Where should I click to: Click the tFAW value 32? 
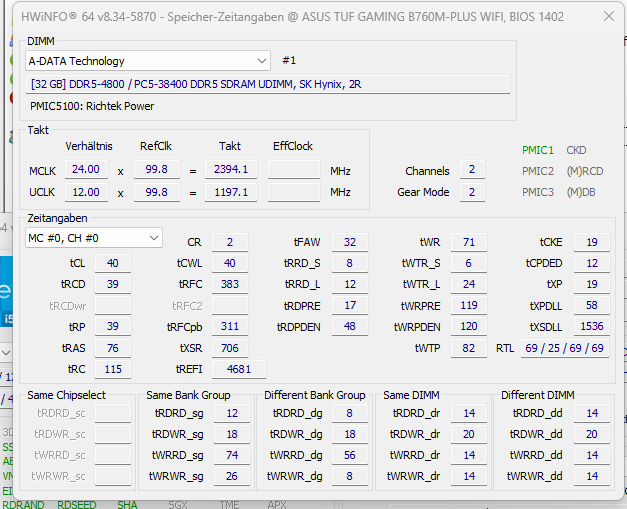[x=349, y=242]
